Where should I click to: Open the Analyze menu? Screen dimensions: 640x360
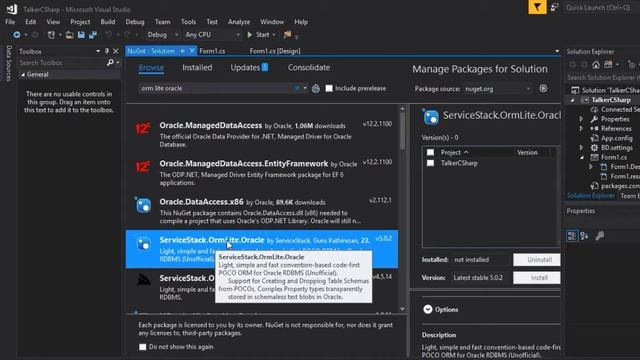pos(239,22)
